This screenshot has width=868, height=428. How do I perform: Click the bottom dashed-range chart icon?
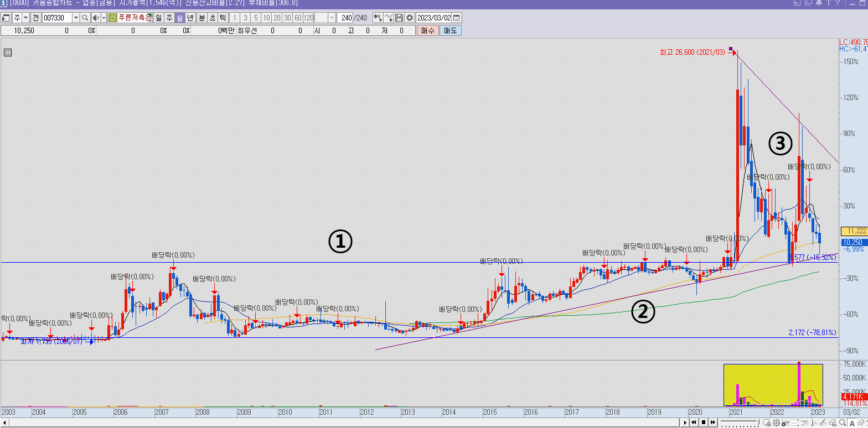795,423
